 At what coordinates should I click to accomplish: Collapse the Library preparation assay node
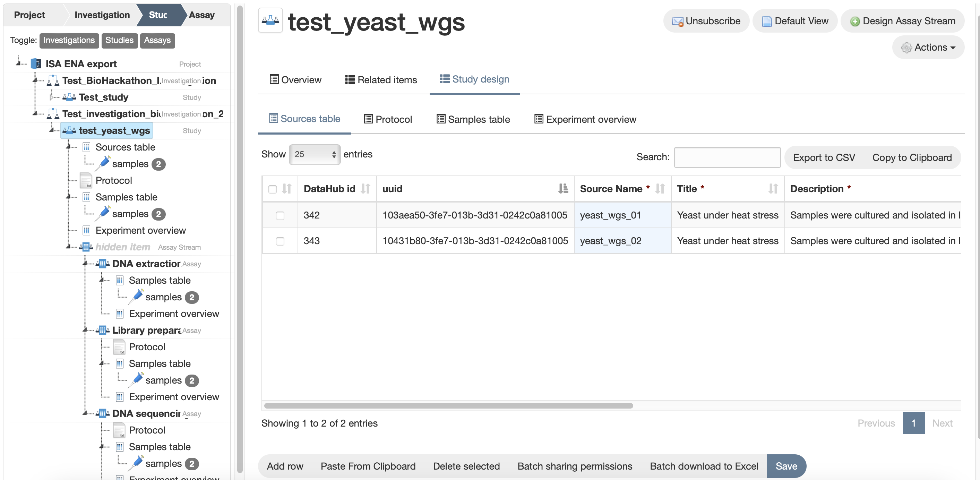(x=85, y=330)
